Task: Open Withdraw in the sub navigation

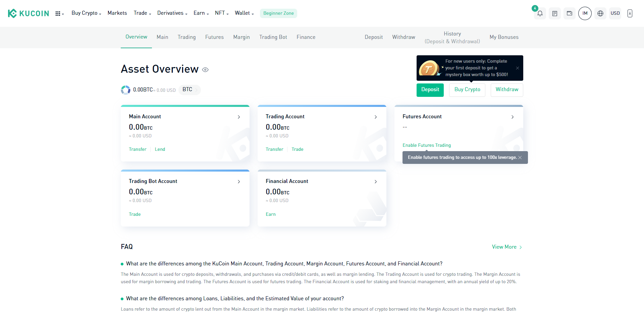Action: (404, 37)
